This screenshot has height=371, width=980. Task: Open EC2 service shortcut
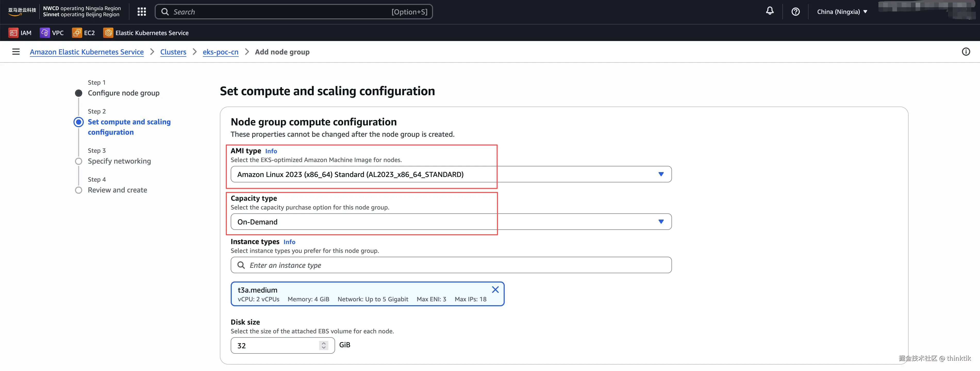pyautogui.click(x=83, y=33)
